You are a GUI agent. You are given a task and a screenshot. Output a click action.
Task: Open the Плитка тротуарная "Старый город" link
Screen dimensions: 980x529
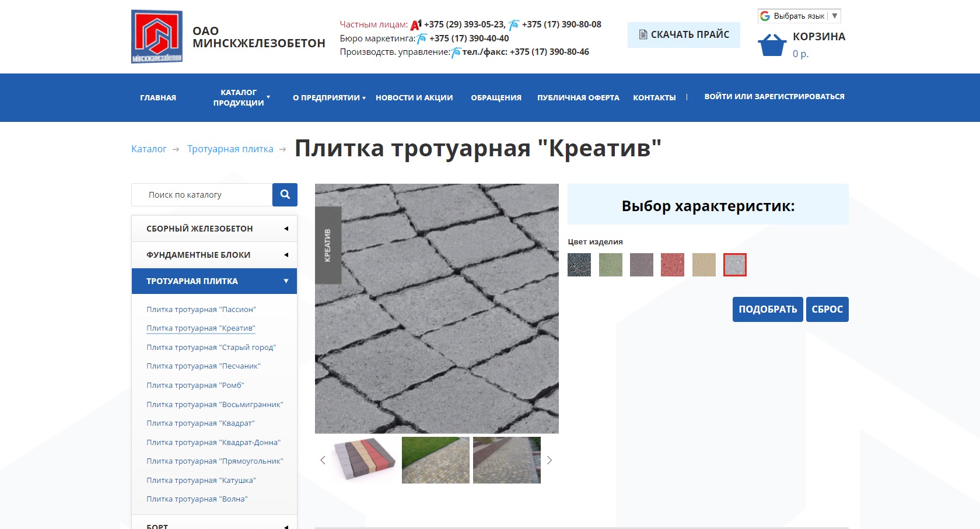pos(211,348)
